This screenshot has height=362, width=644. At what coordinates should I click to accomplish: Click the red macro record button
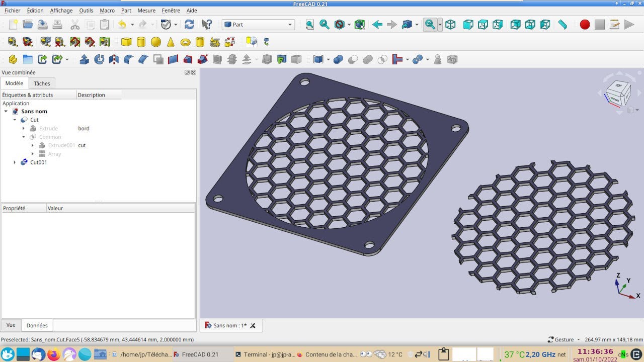(585, 24)
